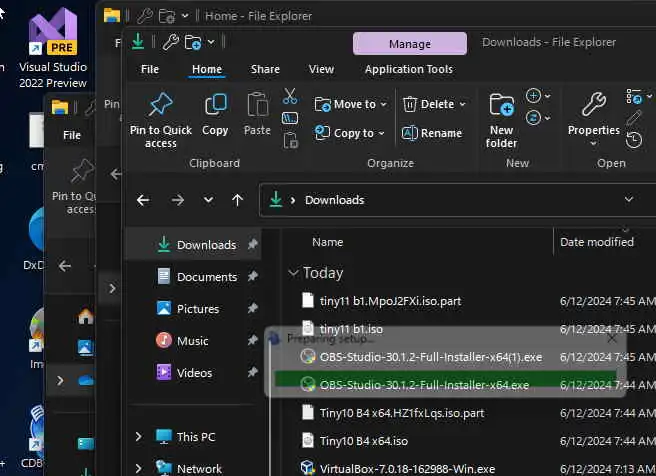Click Downloads in the address bar
656x476 pixels.
(335, 200)
